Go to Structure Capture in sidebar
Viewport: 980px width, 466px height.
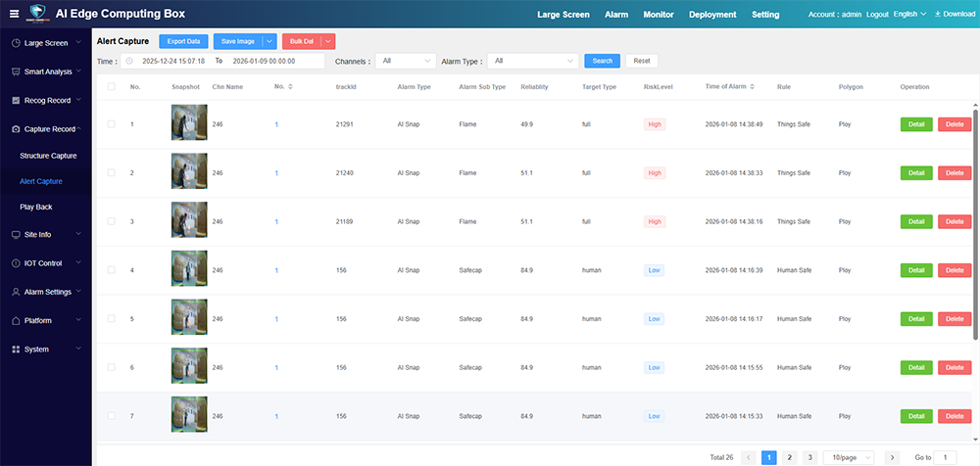click(48, 156)
